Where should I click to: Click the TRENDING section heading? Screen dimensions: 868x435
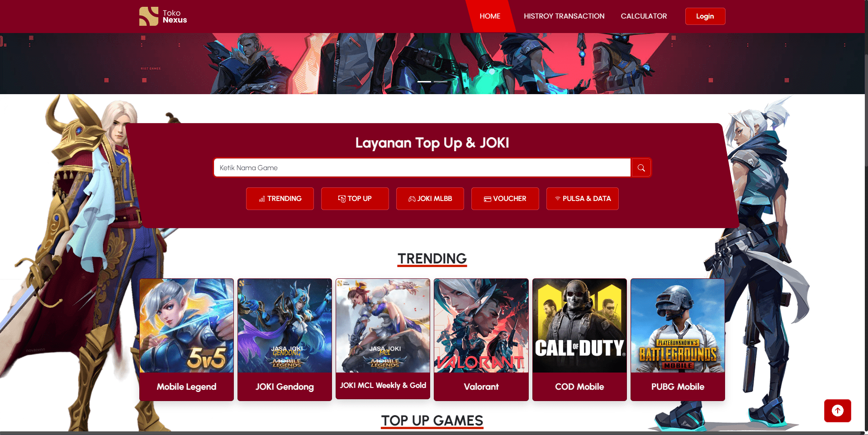click(432, 258)
